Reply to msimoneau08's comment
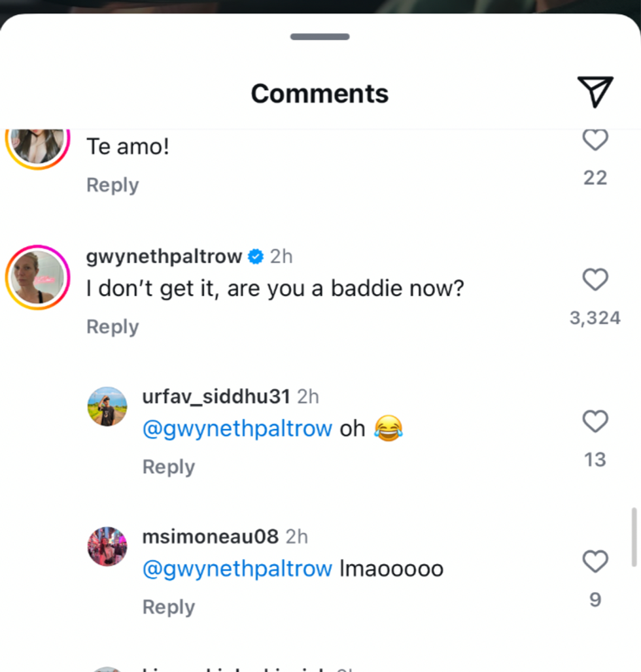 169,607
